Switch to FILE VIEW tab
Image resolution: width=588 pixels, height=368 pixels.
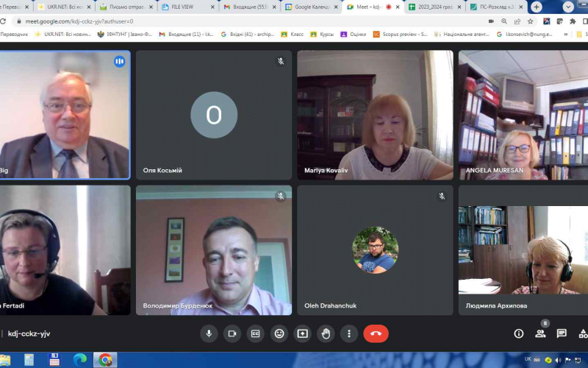189,7
